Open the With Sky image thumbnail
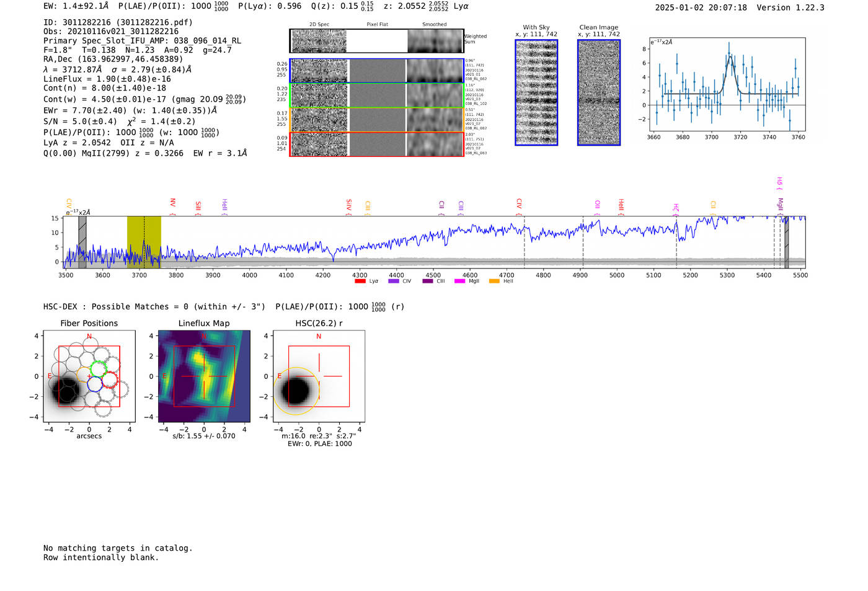The image size is (868, 591). pyautogui.click(x=536, y=92)
